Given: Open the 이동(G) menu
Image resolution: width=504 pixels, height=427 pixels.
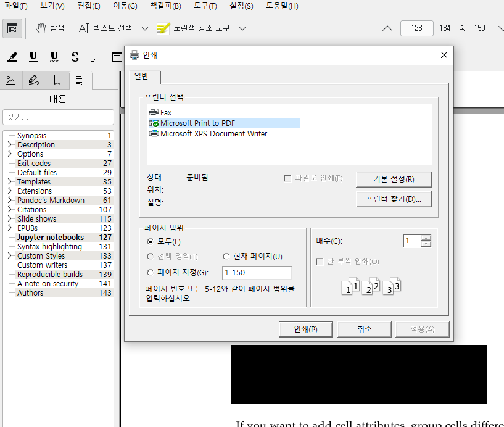Looking at the screenshot, I should pyautogui.click(x=125, y=6).
